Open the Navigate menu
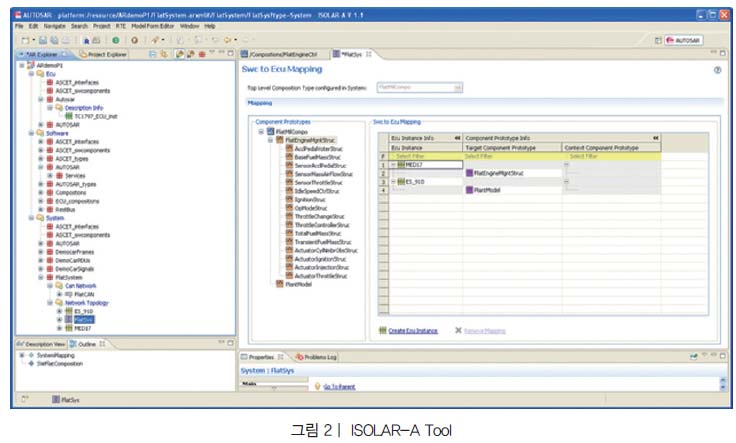Viewport: 736px width, 443px height. tap(54, 26)
